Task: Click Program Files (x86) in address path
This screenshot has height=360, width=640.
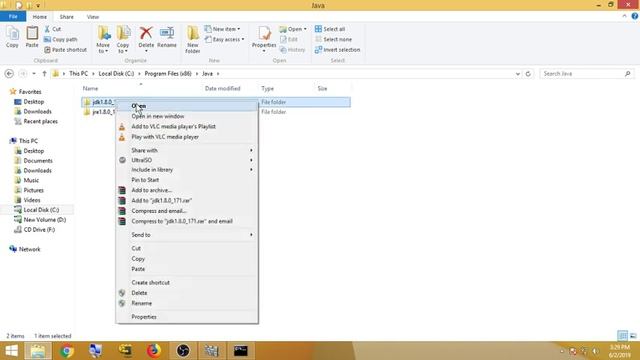Action: click(x=168, y=73)
